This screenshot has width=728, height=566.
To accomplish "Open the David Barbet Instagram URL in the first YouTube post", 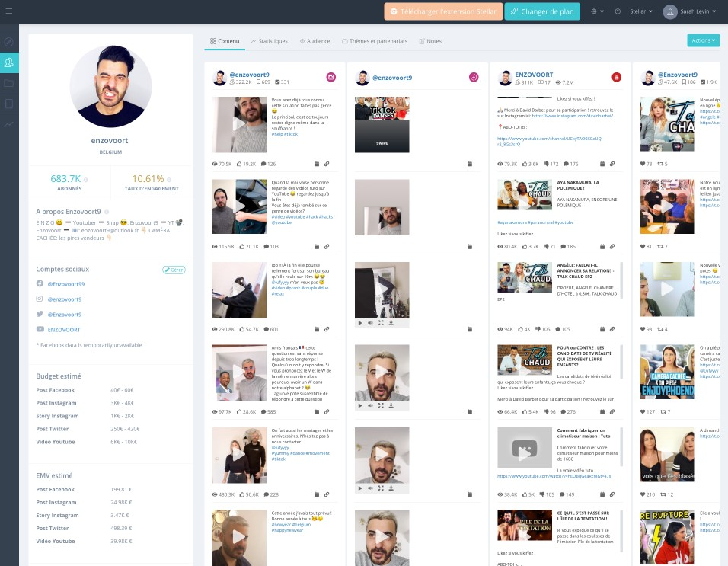I will click(x=572, y=116).
